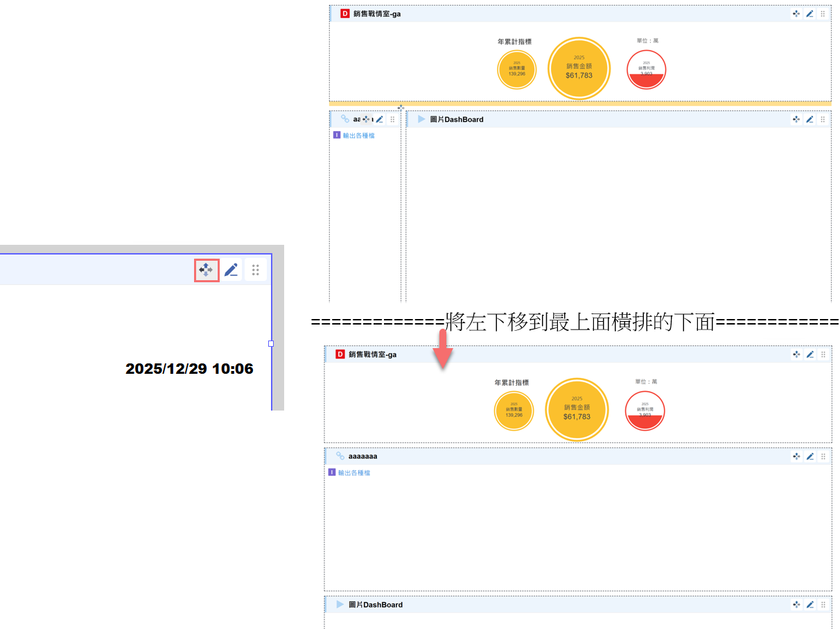Viewport: 840px width, 629px height.
Task: Click the resize handle on the enlarged panel border
Action: click(x=271, y=343)
